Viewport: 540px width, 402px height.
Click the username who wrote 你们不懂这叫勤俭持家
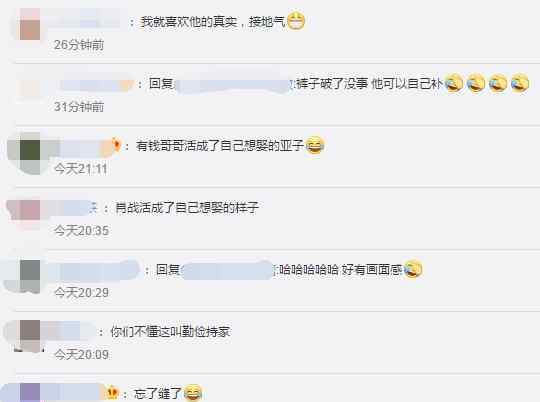point(68,331)
